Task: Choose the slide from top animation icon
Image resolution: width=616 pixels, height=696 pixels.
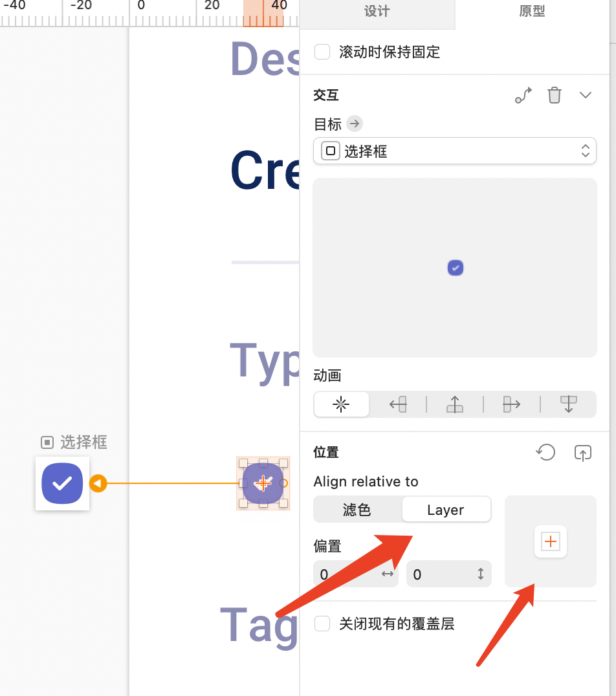Action: click(x=569, y=404)
